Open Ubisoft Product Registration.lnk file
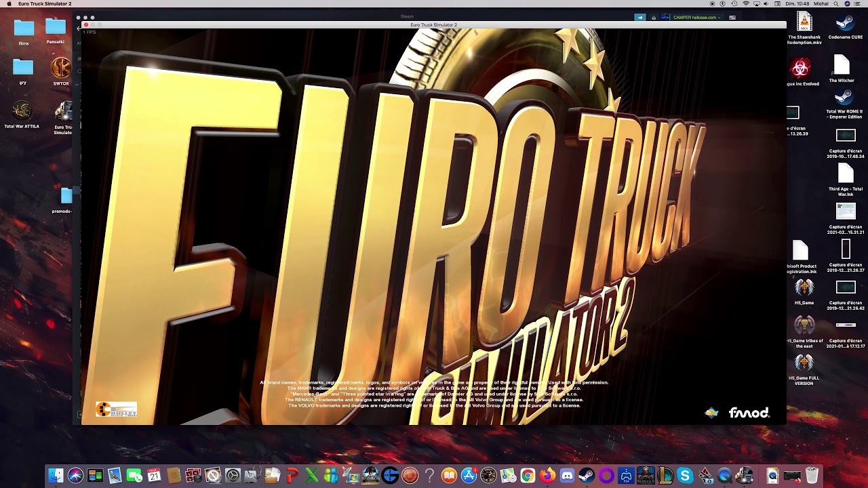868x488 pixels. pyautogui.click(x=801, y=251)
